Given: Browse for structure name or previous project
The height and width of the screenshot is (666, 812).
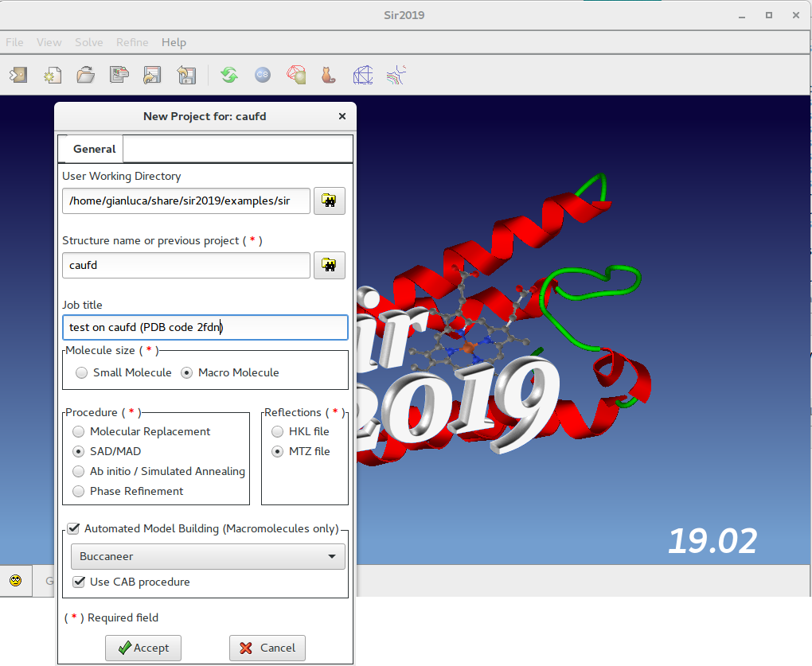Looking at the screenshot, I should [x=330, y=266].
